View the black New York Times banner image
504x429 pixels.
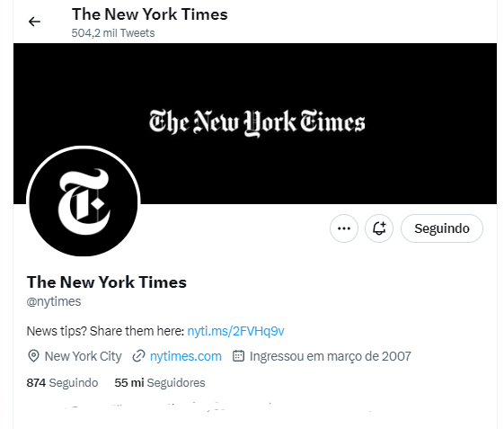[255, 123]
